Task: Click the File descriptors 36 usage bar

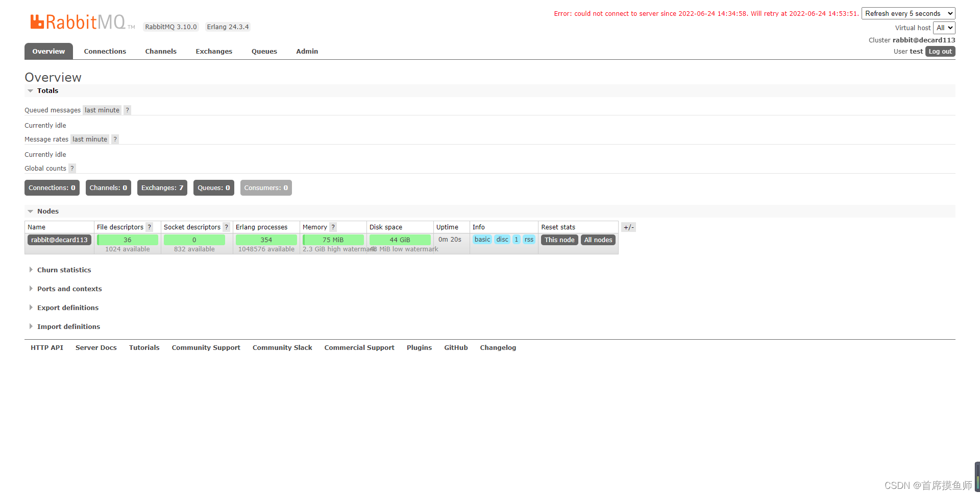Action: [128, 240]
